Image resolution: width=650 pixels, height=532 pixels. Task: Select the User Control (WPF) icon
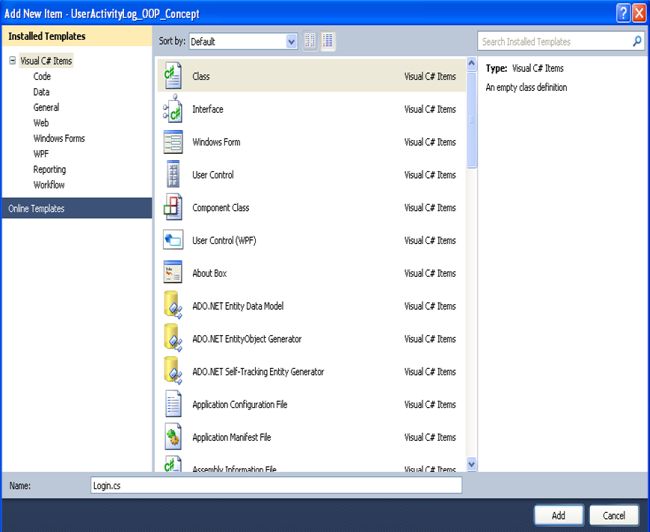click(x=172, y=240)
